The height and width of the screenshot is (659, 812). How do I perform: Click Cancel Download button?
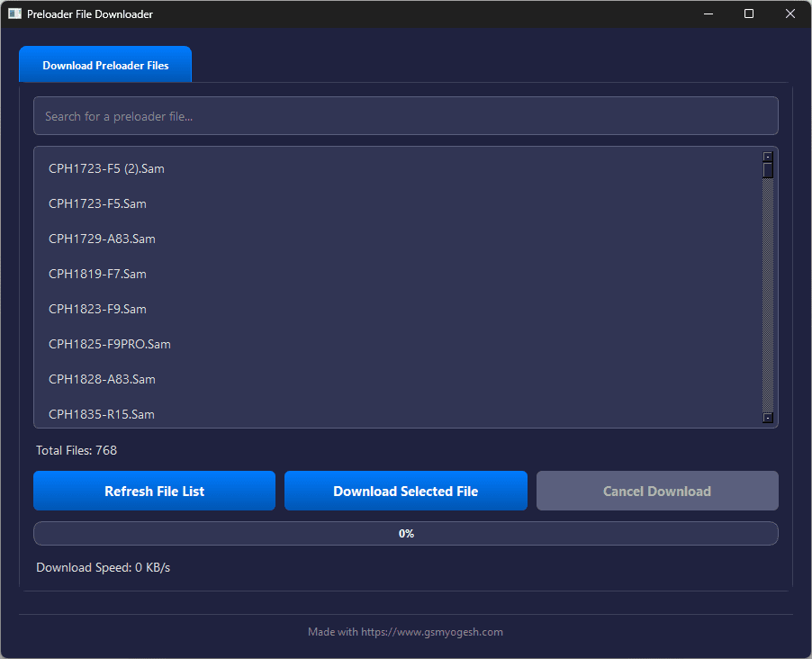click(657, 491)
